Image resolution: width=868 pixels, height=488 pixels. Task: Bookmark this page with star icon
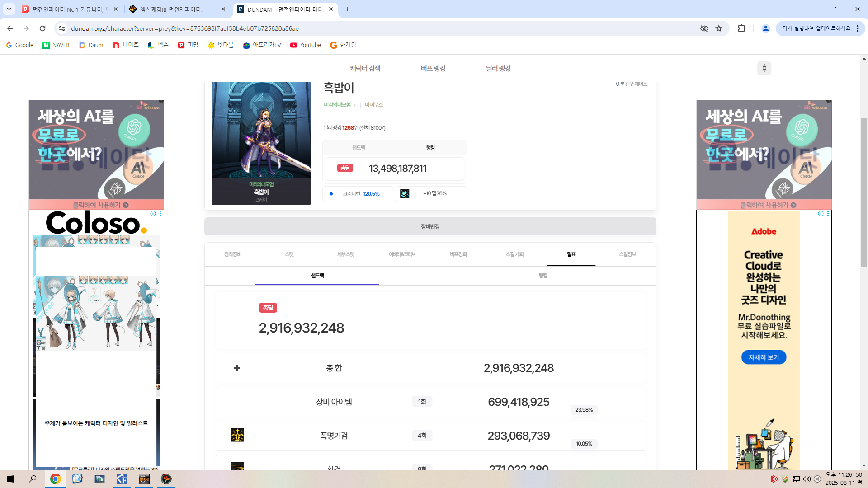[x=719, y=28]
